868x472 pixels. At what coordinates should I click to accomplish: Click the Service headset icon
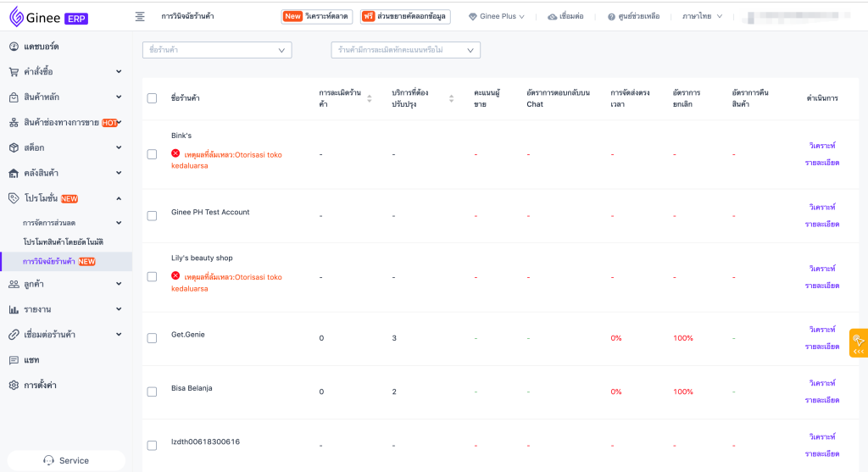[x=48, y=460]
